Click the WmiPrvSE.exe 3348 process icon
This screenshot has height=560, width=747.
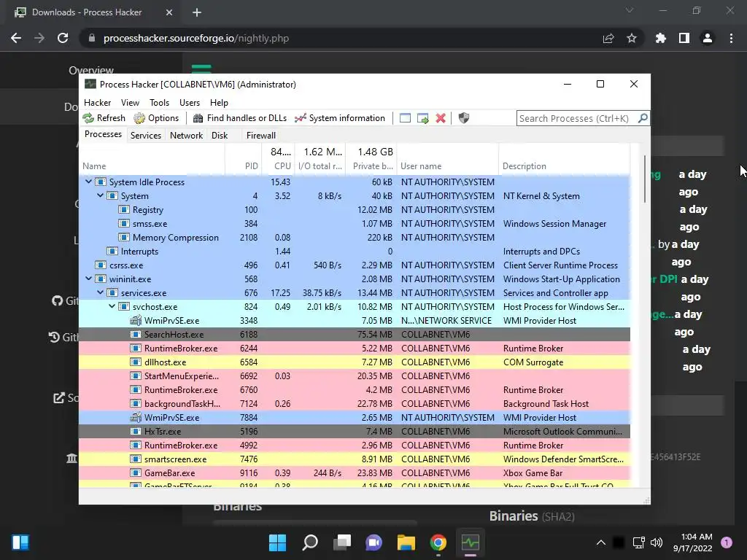coord(136,321)
